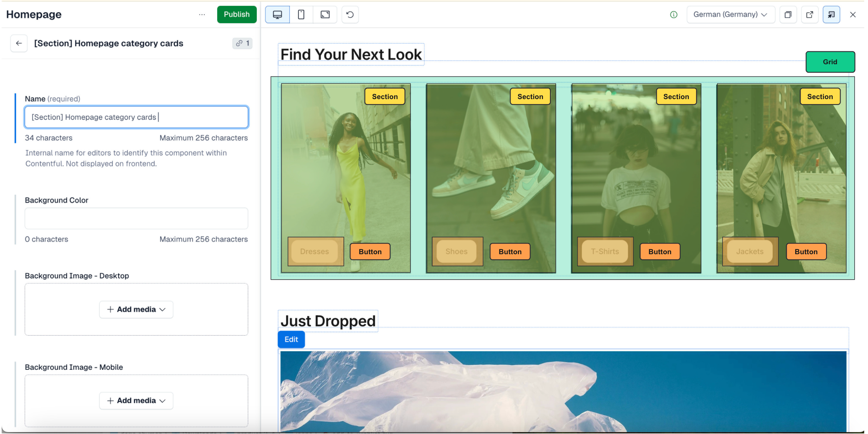Select the green Grid label
The height and width of the screenshot is (434, 868).
coord(830,62)
